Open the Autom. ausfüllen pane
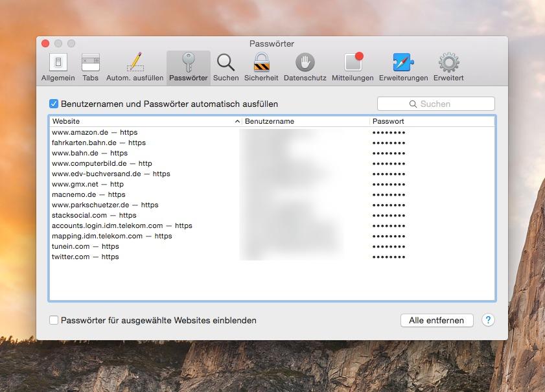This screenshot has width=545, height=392. point(135,68)
